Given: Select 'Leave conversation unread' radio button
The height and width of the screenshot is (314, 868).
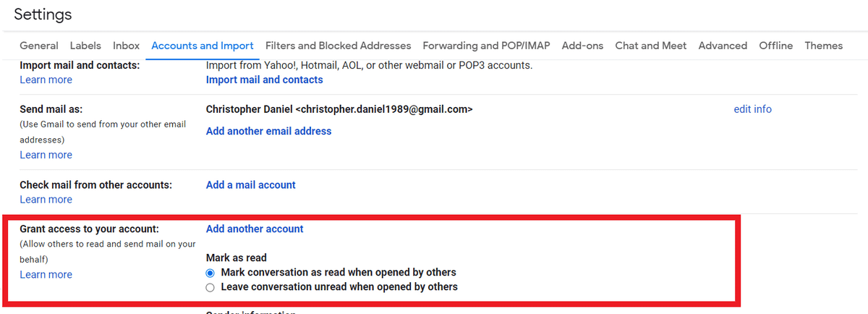Looking at the screenshot, I should [x=210, y=287].
